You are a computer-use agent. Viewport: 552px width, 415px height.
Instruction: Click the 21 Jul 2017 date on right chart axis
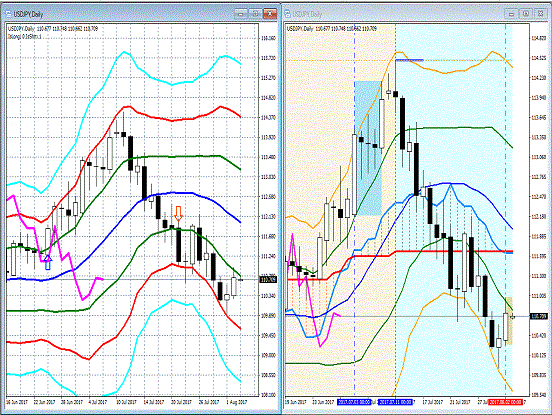460,402
